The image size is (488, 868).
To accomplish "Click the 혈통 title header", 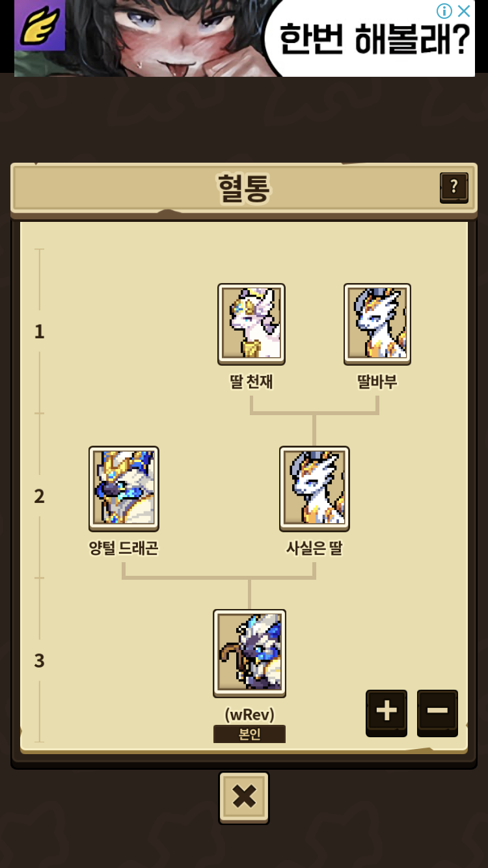I will (x=244, y=188).
